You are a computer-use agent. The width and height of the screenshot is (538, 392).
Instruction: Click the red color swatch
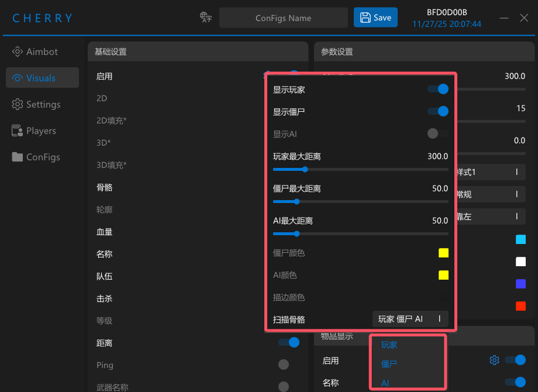pyautogui.click(x=520, y=306)
